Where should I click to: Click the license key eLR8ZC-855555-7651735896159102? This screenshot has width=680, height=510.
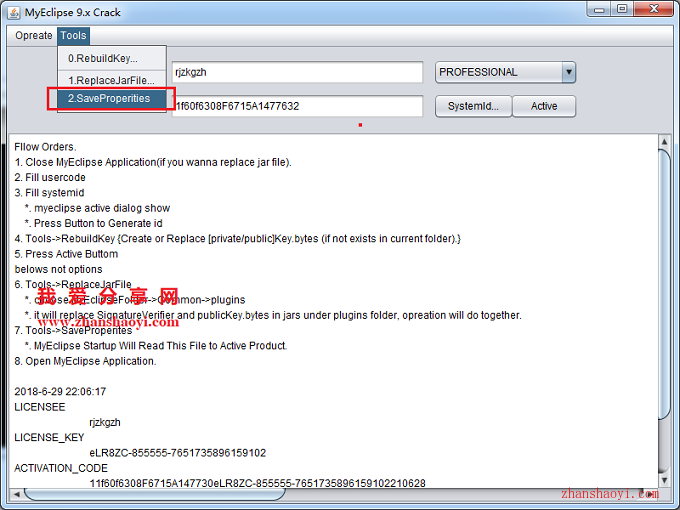[177, 453]
